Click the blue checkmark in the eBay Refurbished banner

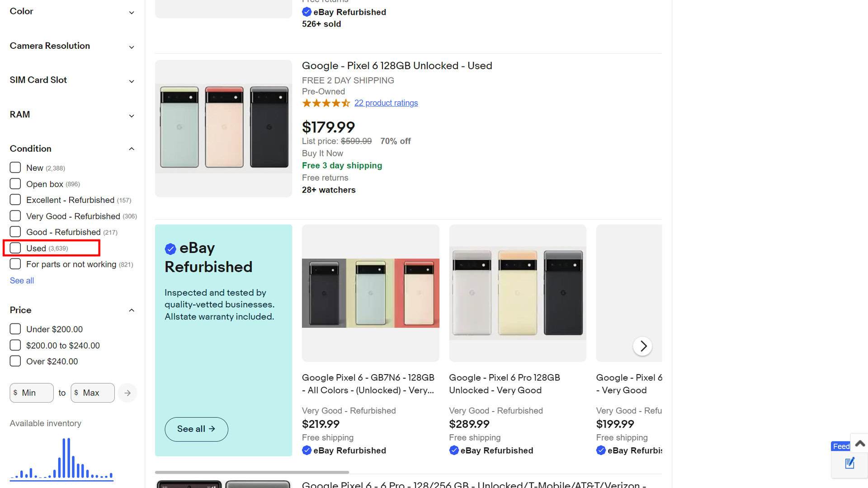[170, 249]
